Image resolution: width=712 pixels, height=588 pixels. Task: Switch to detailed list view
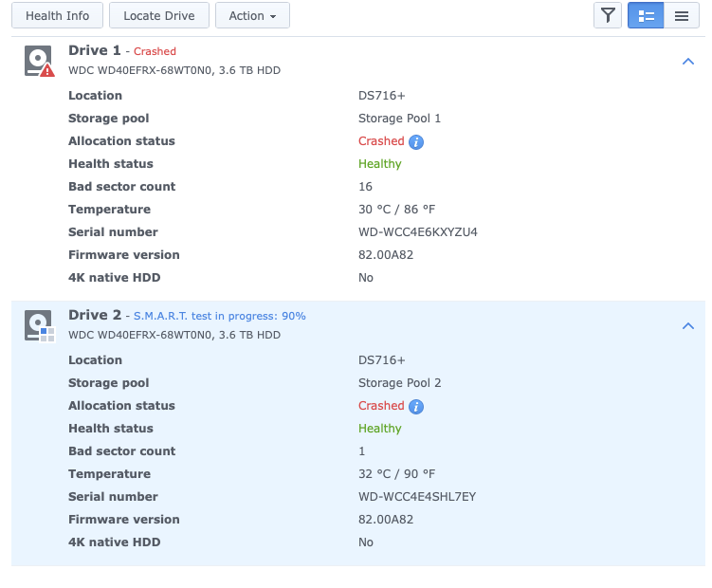tap(645, 15)
